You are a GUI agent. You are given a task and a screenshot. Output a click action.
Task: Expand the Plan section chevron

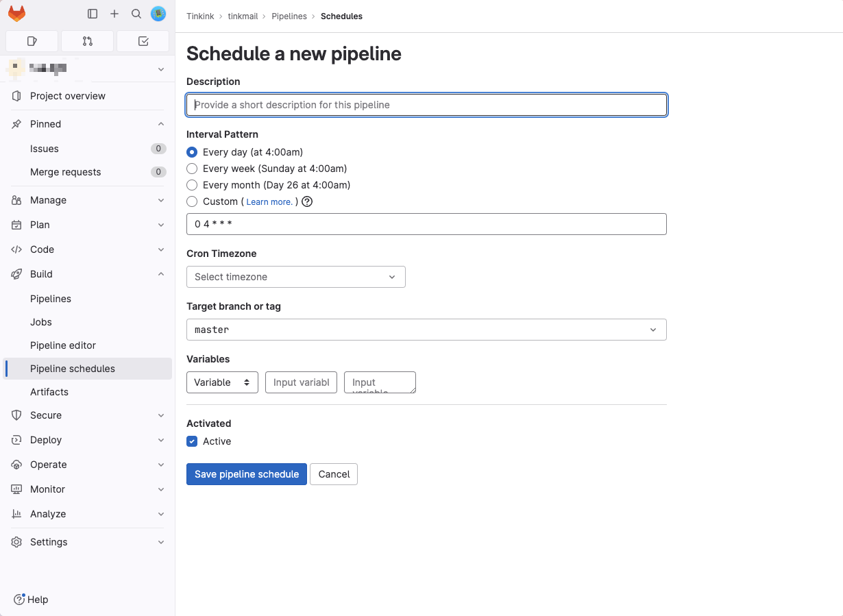(161, 225)
